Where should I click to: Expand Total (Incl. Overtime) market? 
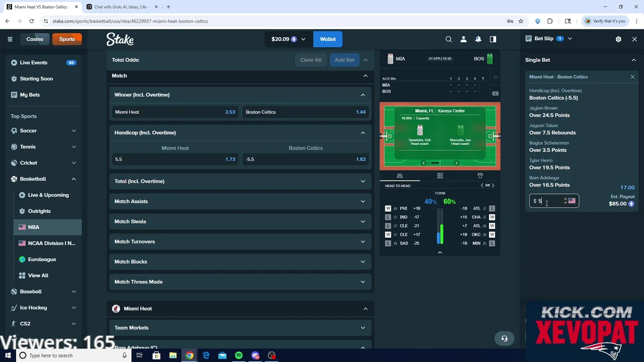(x=240, y=181)
